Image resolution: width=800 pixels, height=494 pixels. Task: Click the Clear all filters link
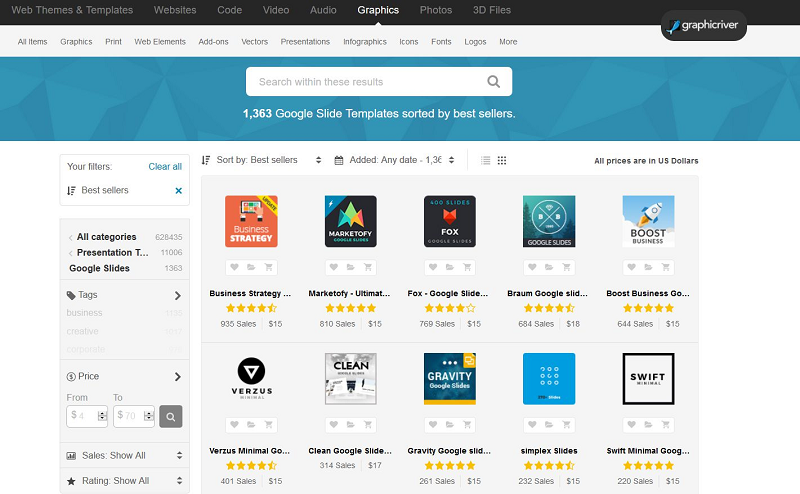165,166
